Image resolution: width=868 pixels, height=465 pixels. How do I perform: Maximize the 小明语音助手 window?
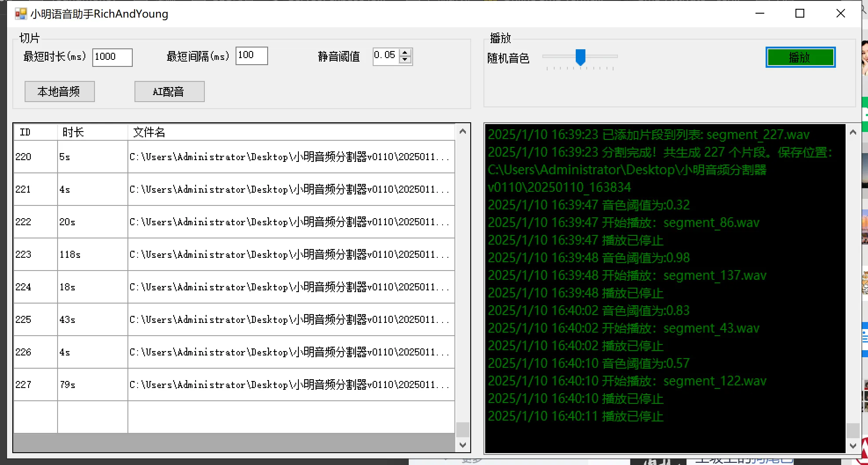click(x=800, y=14)
